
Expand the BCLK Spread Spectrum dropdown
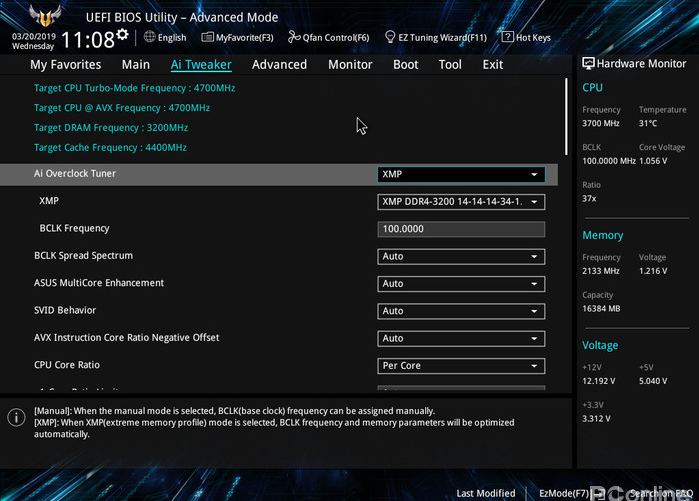[x=461, y=256]
